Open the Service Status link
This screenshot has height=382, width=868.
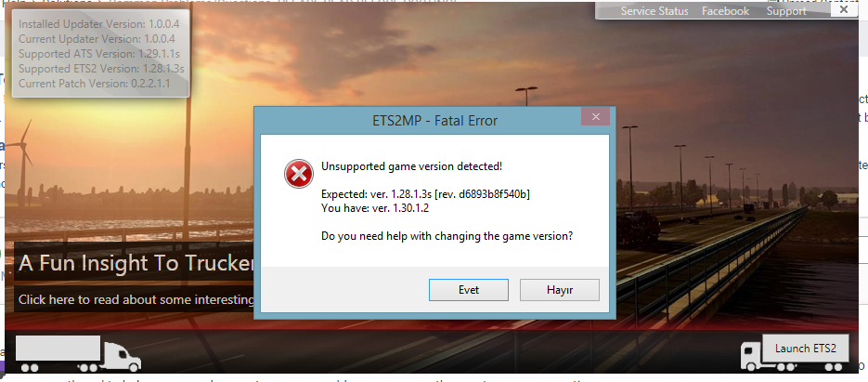[x=654, y=11]
